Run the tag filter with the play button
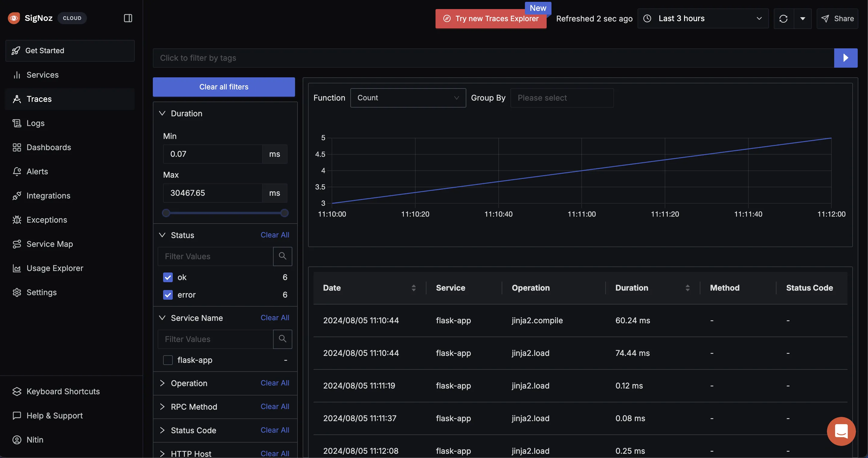The height and width of the screenshot is (458, 868). coord(845,58)
